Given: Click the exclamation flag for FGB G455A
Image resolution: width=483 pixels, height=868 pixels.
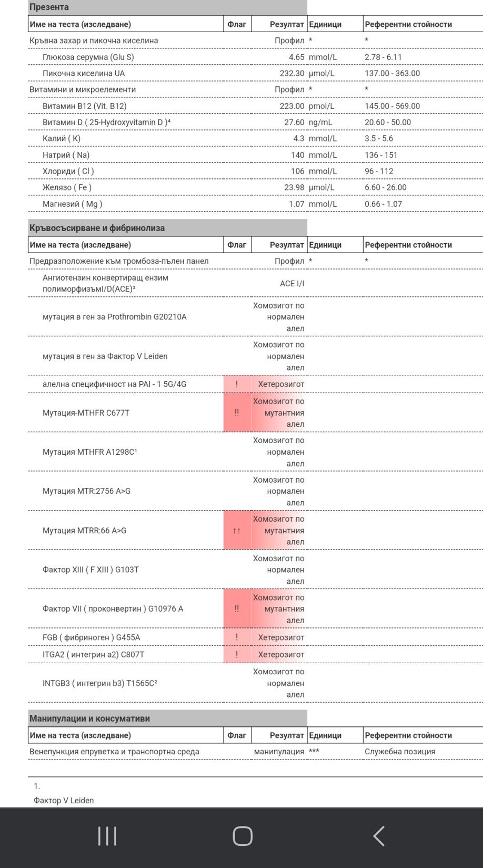Looking at the screenshot, I should 237,637.
